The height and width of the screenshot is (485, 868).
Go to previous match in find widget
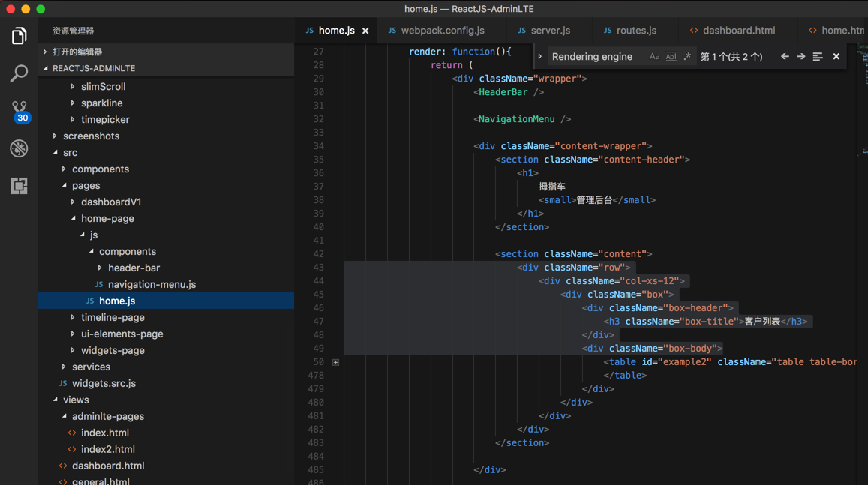(x=785, y=57)
